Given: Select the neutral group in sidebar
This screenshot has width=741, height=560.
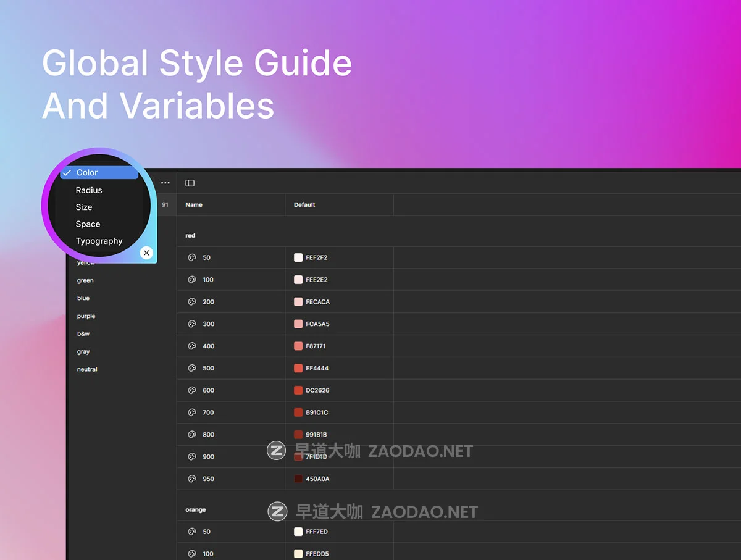Looking at the screenshot, I should click(87, 369).
